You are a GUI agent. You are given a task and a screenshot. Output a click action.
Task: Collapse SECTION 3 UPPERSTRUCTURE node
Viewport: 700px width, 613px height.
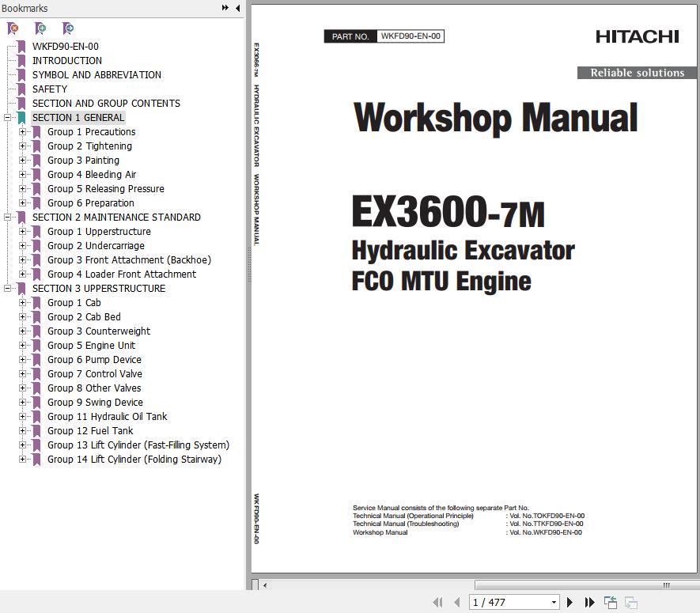[x=7, y=289]
